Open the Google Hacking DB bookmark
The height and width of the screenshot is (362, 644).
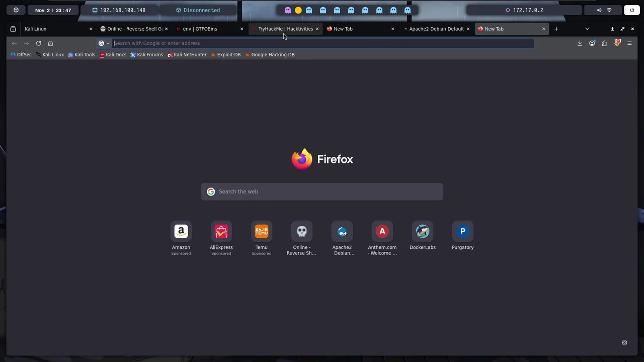tap(270, 55)
